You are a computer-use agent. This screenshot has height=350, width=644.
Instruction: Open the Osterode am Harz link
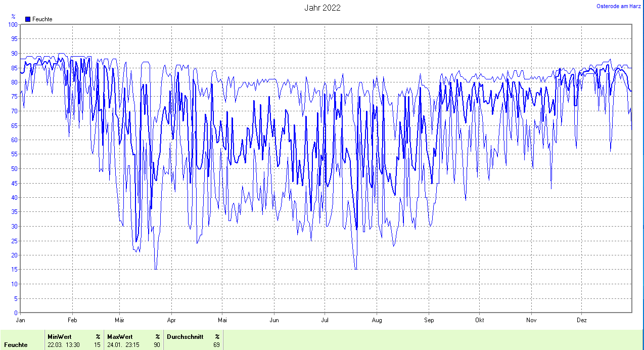[x=618, y=6]
